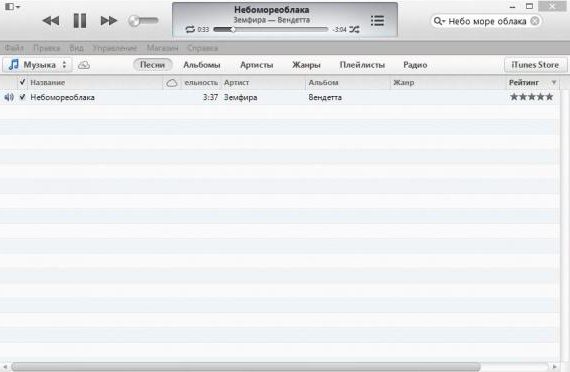Switch to the Жанры tab

point(306,65)
